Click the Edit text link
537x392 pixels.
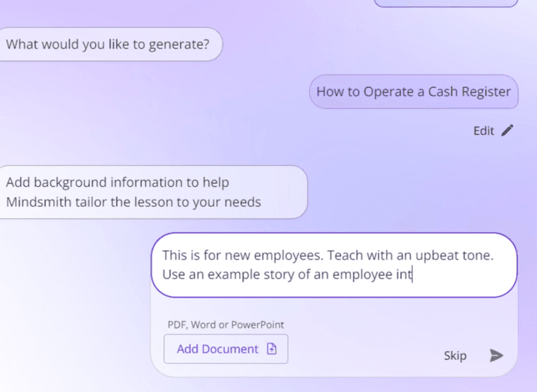pos(483,131)
